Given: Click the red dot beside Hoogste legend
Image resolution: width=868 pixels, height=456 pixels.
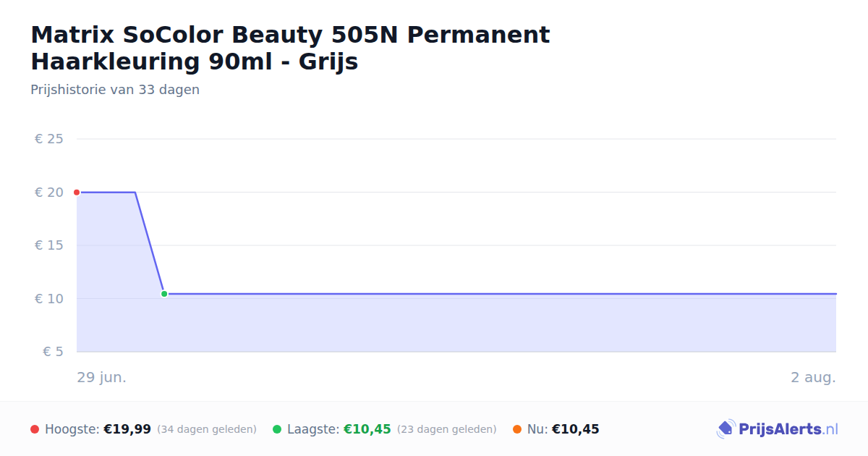Looking at the screenshot, I should [x=35, y=429].
